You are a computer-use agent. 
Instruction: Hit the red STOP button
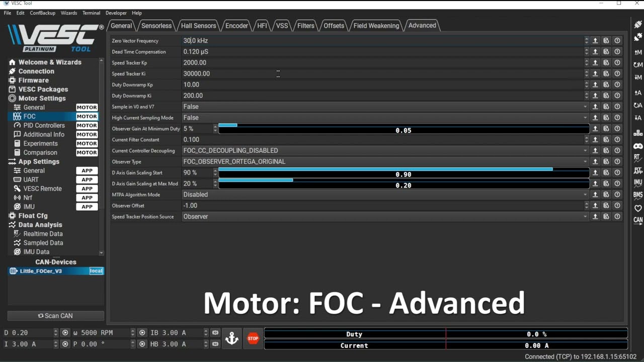click(x=253, y=338)
